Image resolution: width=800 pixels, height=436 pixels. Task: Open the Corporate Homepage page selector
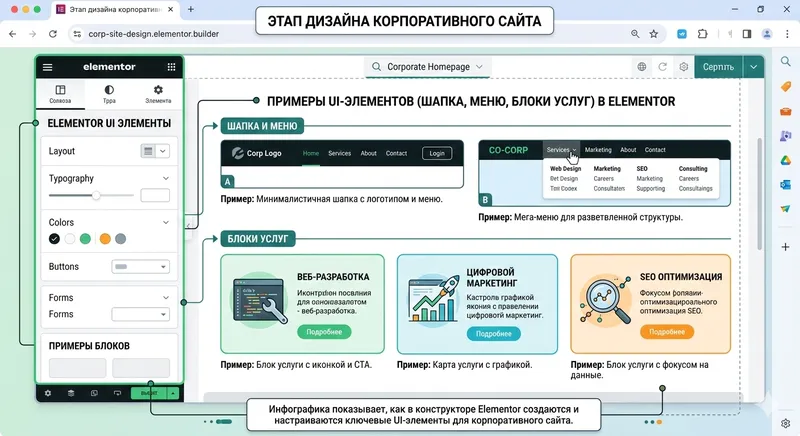pyautogui.click(x=427, y=67)
